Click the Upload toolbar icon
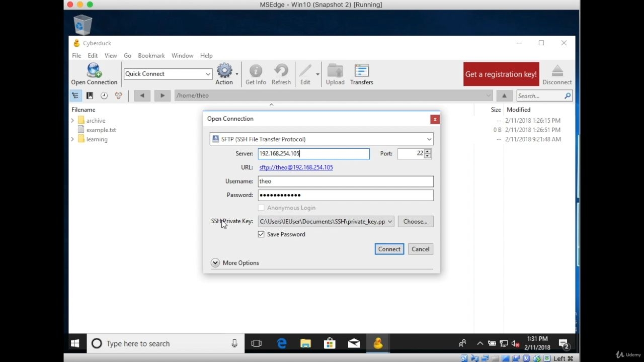 point(335,74)
